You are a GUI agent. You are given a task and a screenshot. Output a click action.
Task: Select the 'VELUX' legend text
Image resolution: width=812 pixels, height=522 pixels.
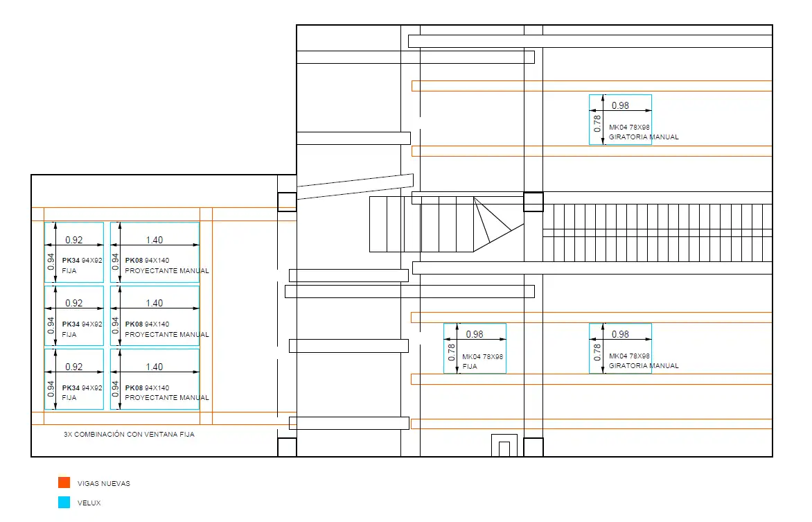point(89,503)
